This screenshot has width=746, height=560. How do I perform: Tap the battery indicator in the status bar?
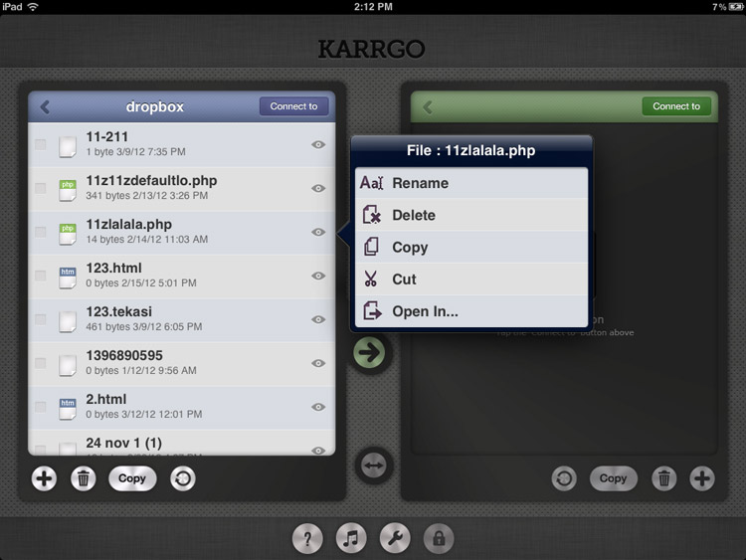pyautogui.click(x=736, y=7)
